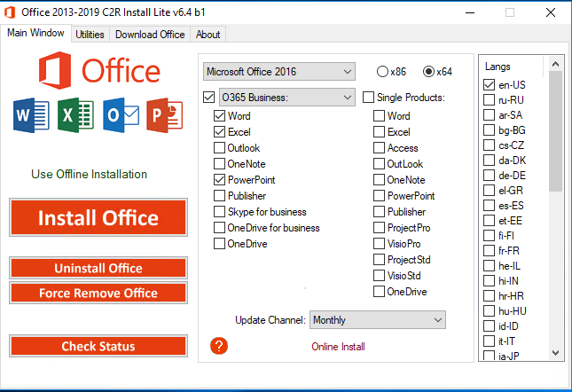The height and width of the screenshot is (392, 572).
Task: Click the Use Offline Installation link
Action: [x=89, y=175]
